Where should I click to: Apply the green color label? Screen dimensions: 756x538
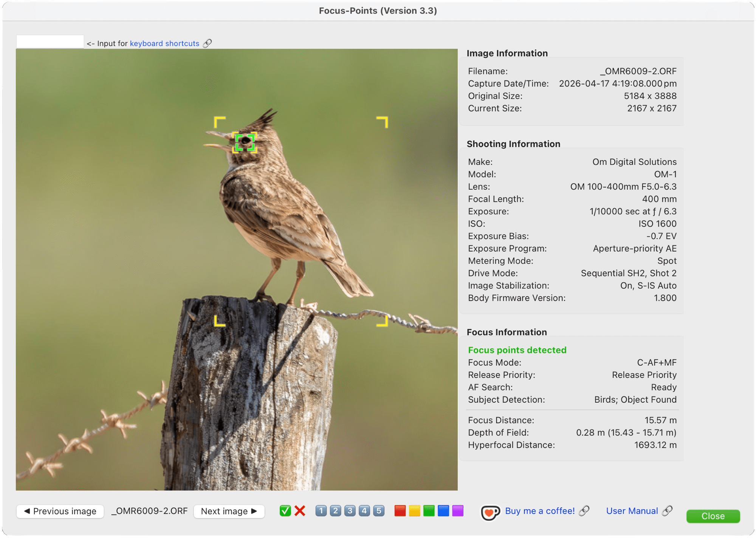(429, 511)
